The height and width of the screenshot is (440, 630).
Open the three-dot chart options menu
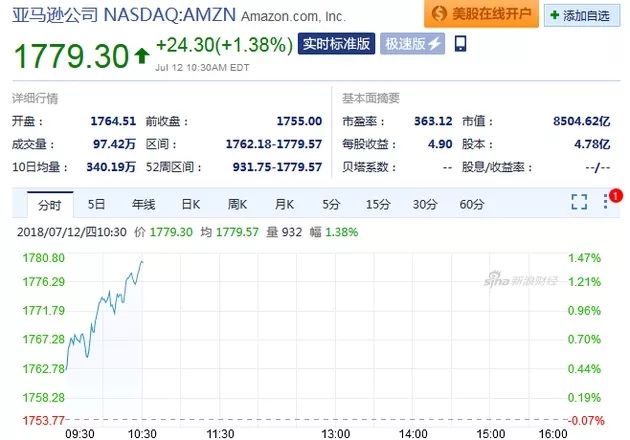(605, 203)
